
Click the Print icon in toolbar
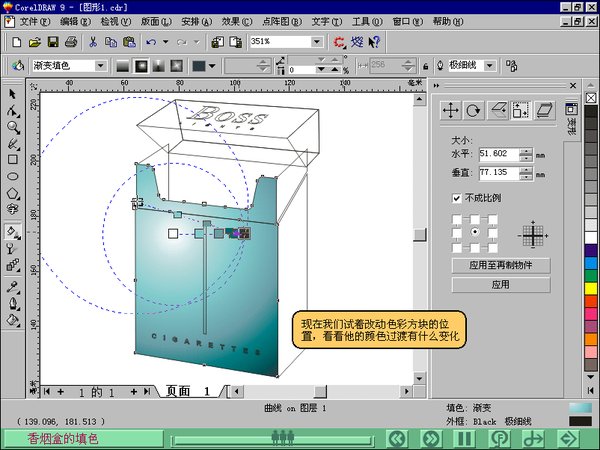click(71, 42)
